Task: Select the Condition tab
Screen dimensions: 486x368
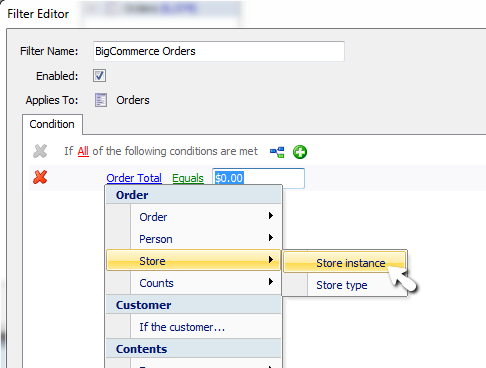Action: tap(52, 124)
